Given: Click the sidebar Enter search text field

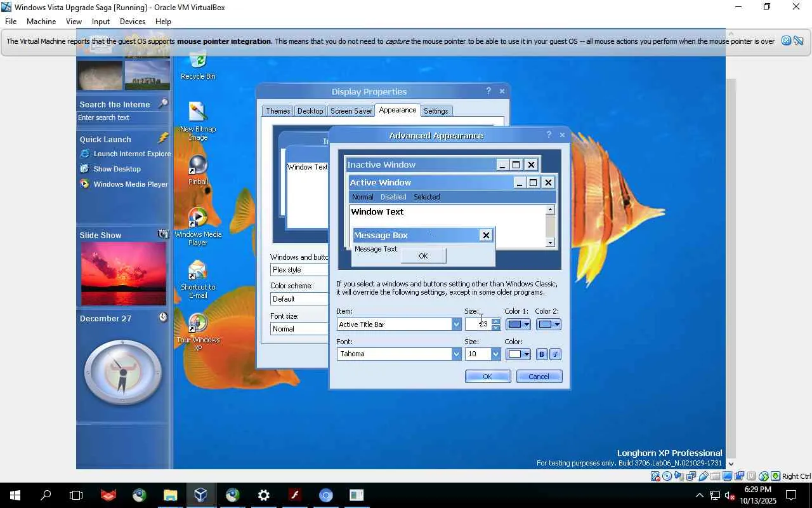Looking at the screenshot, I should [123, 117].
